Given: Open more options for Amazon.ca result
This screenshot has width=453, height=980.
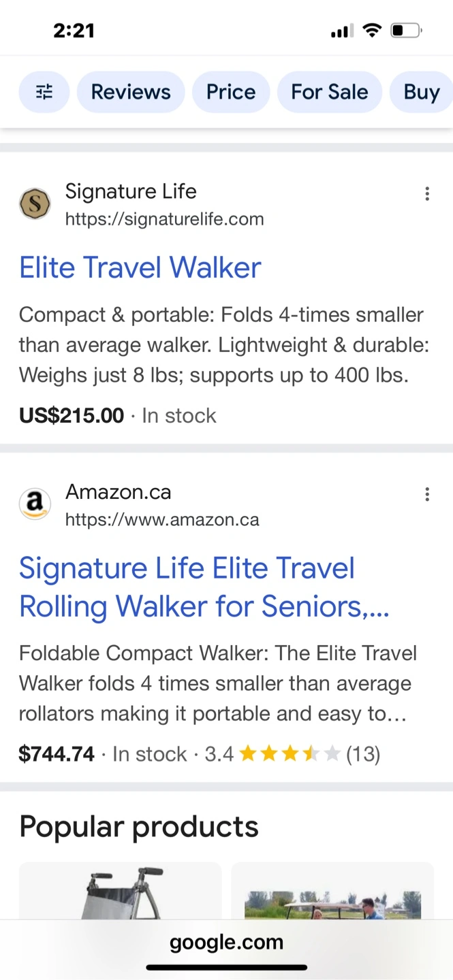Looking at the screenshot, I should [427, 495].
